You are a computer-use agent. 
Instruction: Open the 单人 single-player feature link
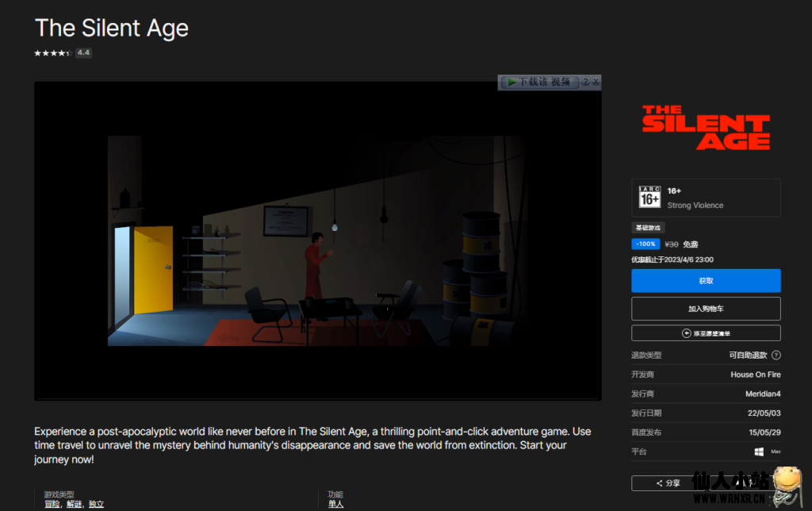335,505
